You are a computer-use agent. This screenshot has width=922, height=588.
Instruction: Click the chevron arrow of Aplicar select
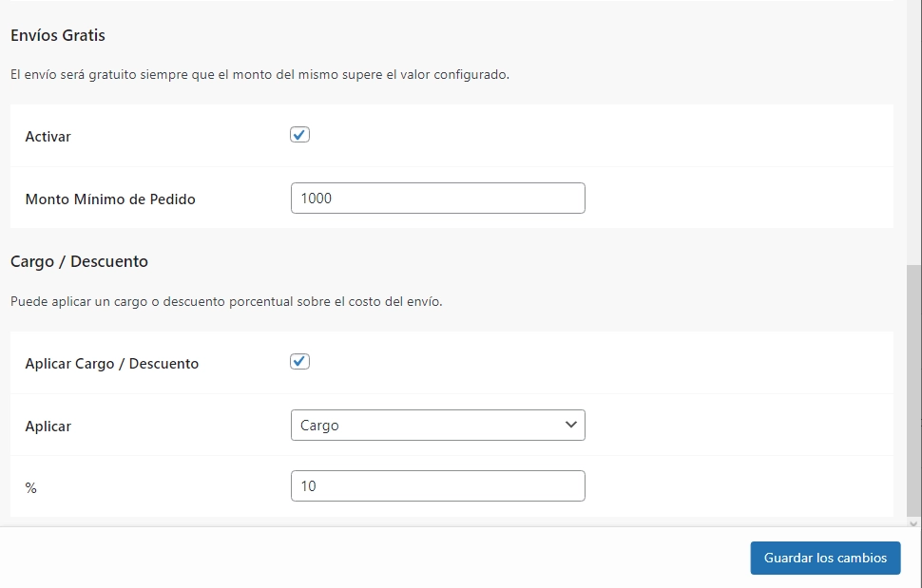pos(570,425)
